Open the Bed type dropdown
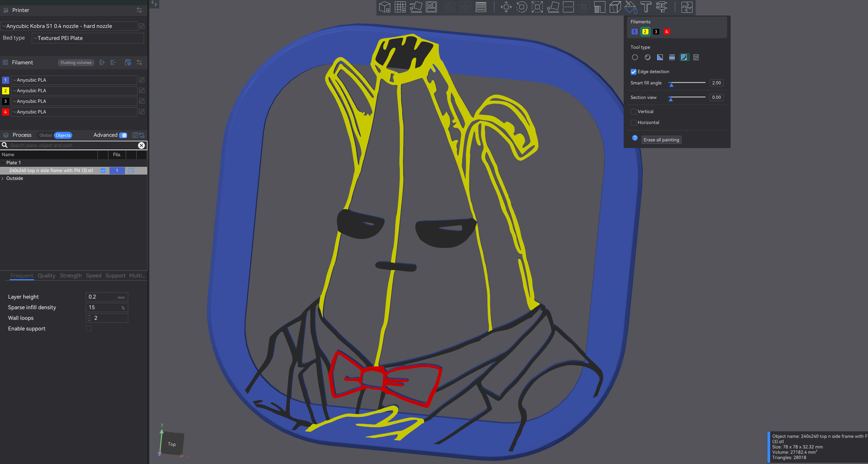 (88, 38)
